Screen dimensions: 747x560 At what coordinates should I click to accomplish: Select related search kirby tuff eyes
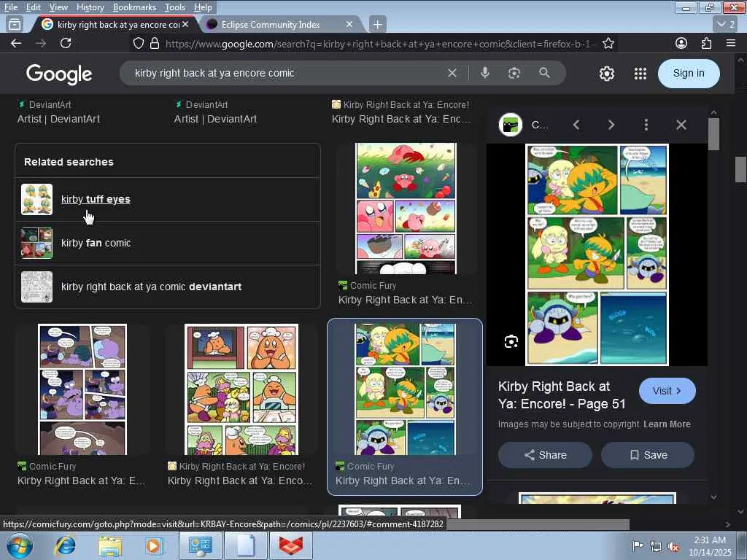(168, 200)
